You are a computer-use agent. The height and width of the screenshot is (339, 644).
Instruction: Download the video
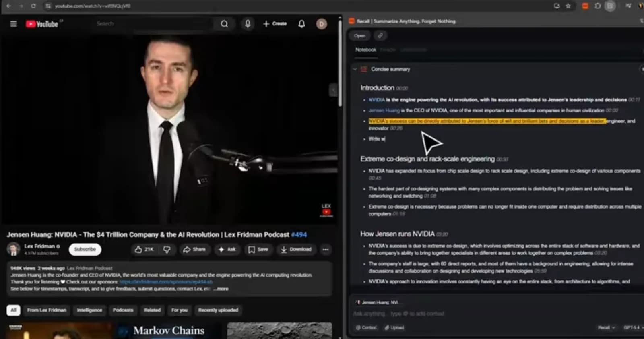pos(296,250)
